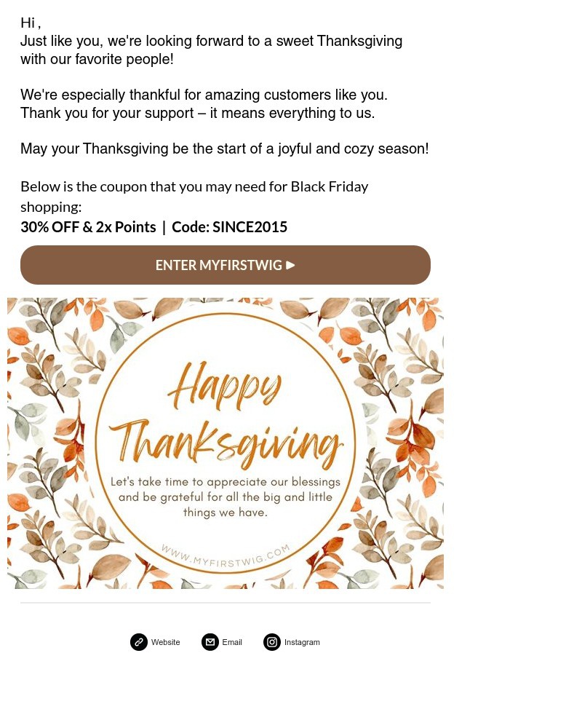Image resolution: width=582 pixels, height=728 pixels.
Task: Click the Instagram icon's black circle badge
Action: pos(272,642)
